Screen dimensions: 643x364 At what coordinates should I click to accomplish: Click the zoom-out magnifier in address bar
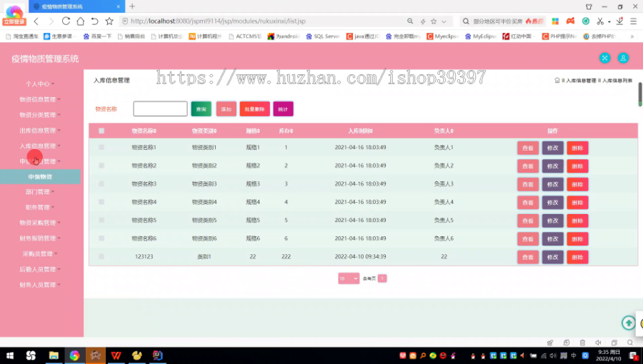pos(410,21)
